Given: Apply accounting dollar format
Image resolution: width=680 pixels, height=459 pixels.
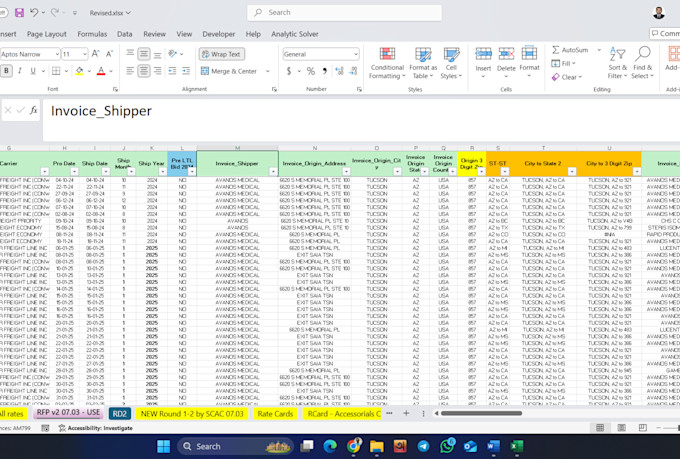Looking at the screenshot, I should [289, 71].
